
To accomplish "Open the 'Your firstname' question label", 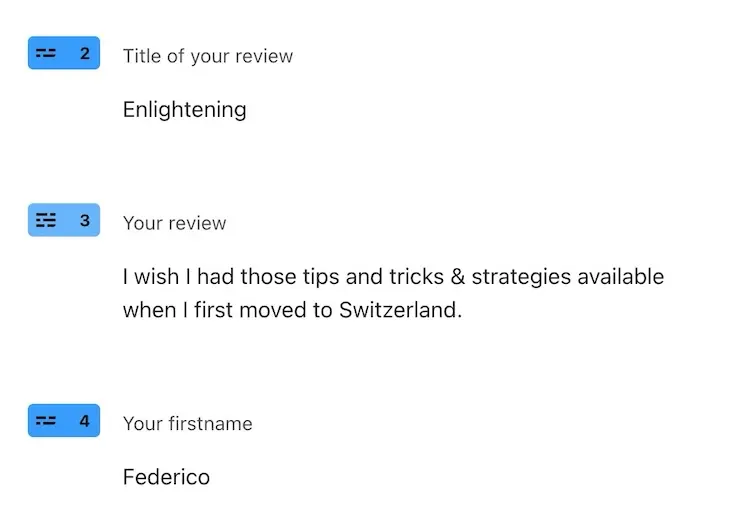I will (x=188, y=424).
